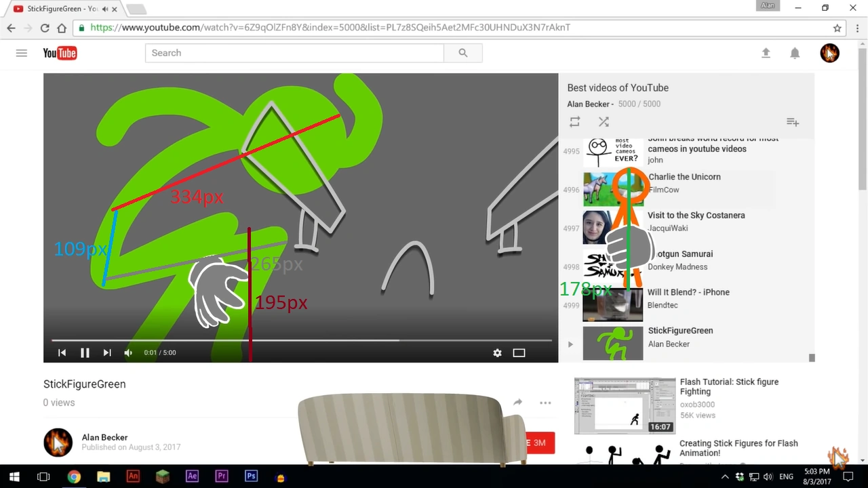Viewport: 868px width, 488px height.
Task: Mute the video volume
Action: (x=128, y=352)
